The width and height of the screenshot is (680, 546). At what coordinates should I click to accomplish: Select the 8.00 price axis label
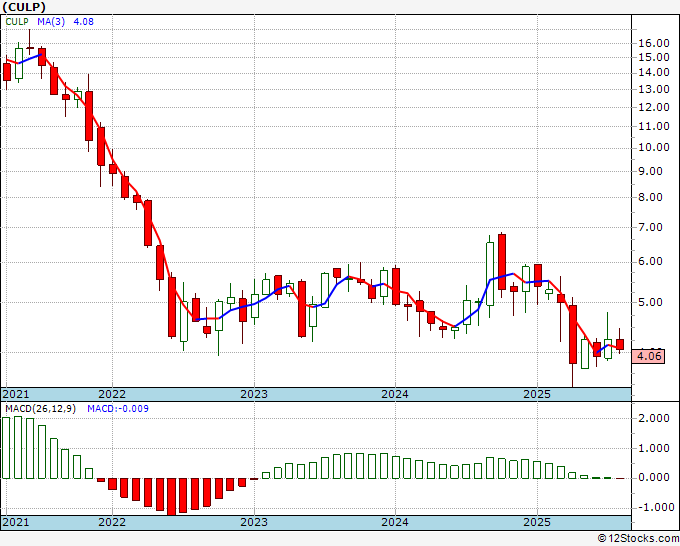(650, 197)
